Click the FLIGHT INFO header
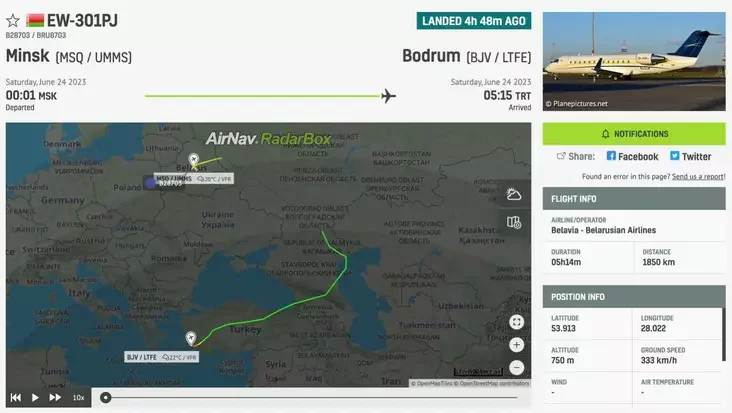The width and height of the screenshot is (732, 413). coord(634,199)
